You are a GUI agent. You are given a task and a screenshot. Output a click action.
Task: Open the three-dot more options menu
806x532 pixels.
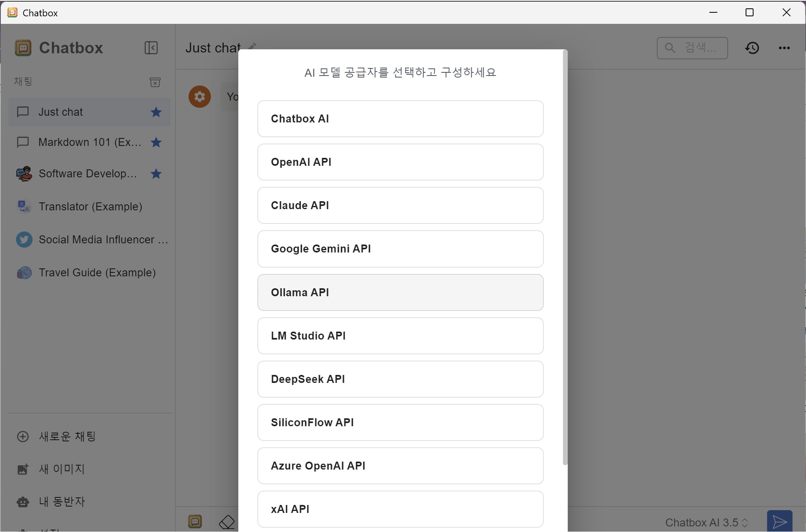784,48
